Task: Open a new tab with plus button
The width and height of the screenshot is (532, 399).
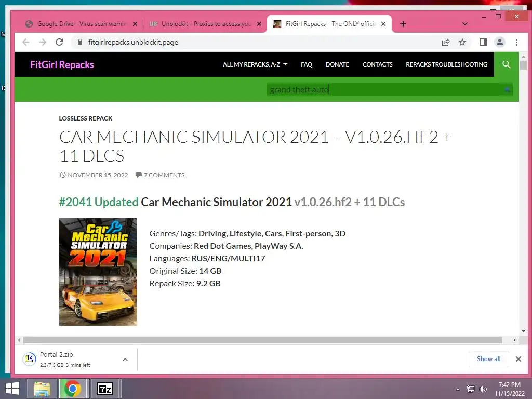Action: pyautogui.click(x=403, y=24)
